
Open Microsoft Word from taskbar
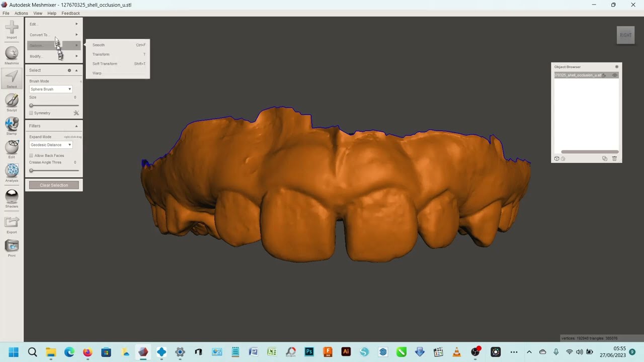[x=254, y=352]
